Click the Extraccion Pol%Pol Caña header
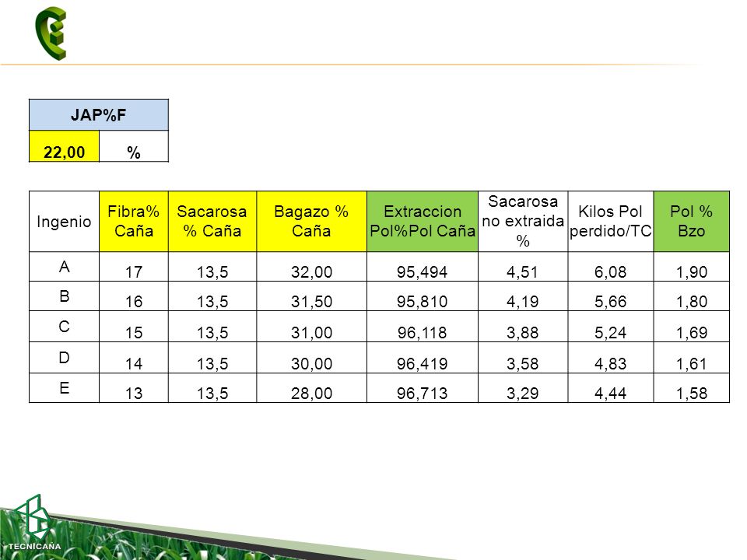The height and width of the screenshot is (560, 747). click(x=423, y=222)
